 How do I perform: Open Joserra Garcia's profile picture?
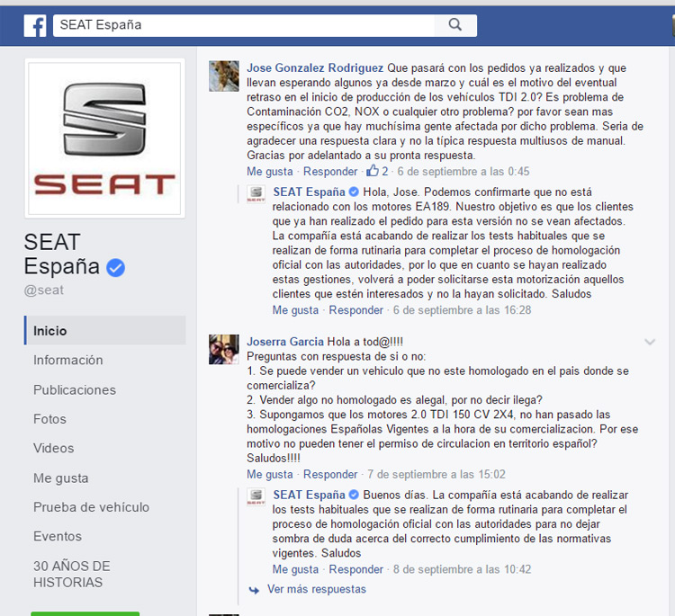coord(224,349)
